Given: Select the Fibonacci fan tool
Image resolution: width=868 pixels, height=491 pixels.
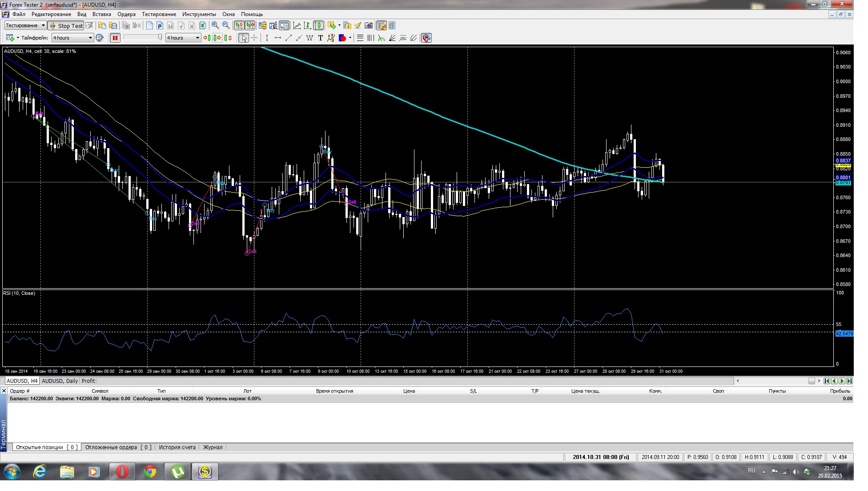Looking at the screenshot, I should pos(392,38).
